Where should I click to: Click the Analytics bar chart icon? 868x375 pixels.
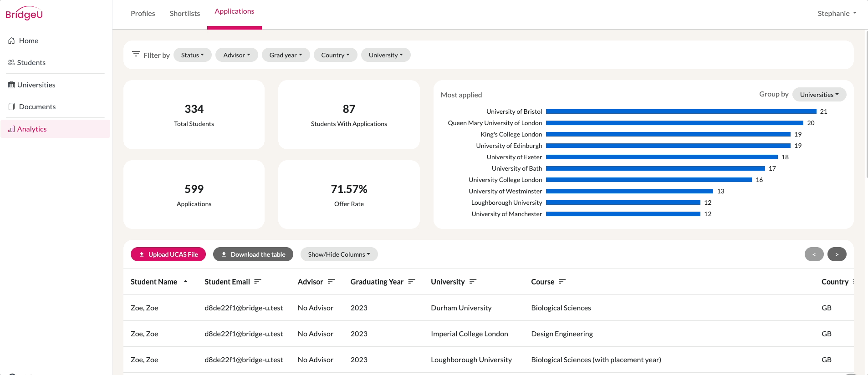11,129
